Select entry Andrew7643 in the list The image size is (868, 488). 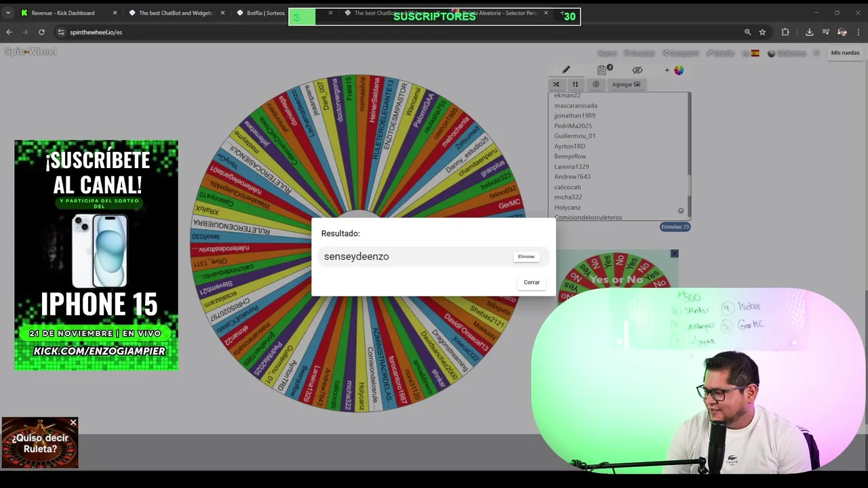coord(572,176)
